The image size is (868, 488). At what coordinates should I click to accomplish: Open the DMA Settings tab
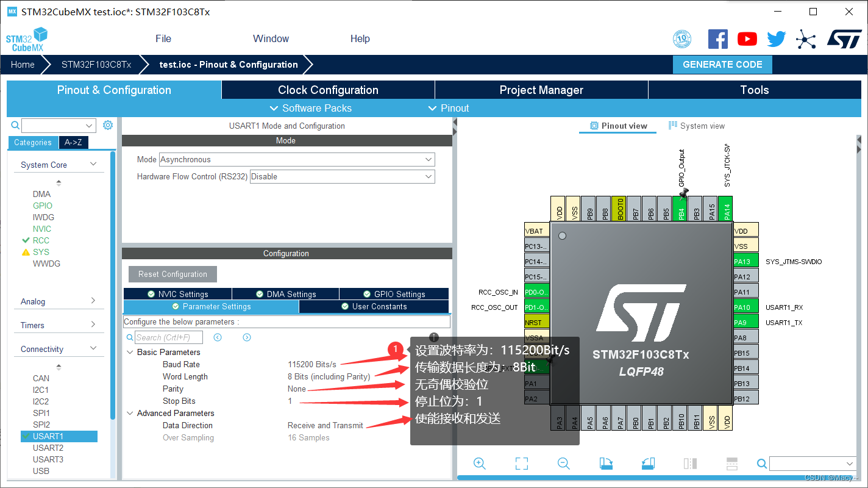(x=286, y=294)
